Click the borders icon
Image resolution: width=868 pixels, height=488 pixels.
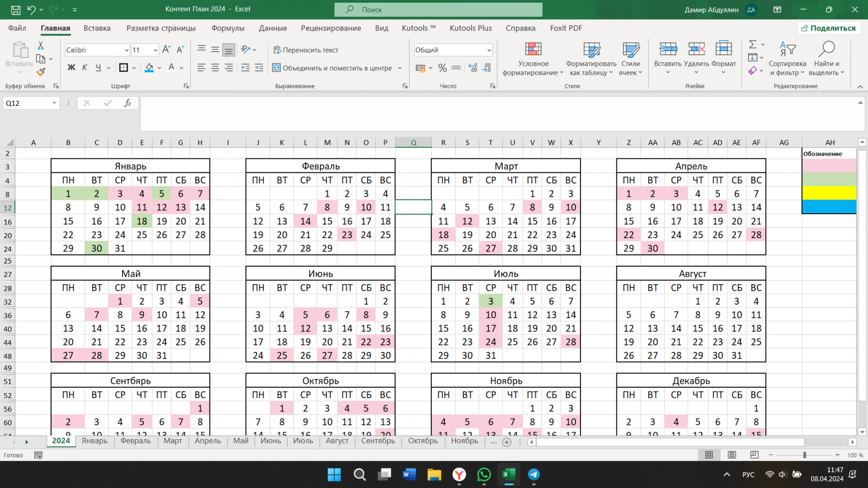click(124, 68)
